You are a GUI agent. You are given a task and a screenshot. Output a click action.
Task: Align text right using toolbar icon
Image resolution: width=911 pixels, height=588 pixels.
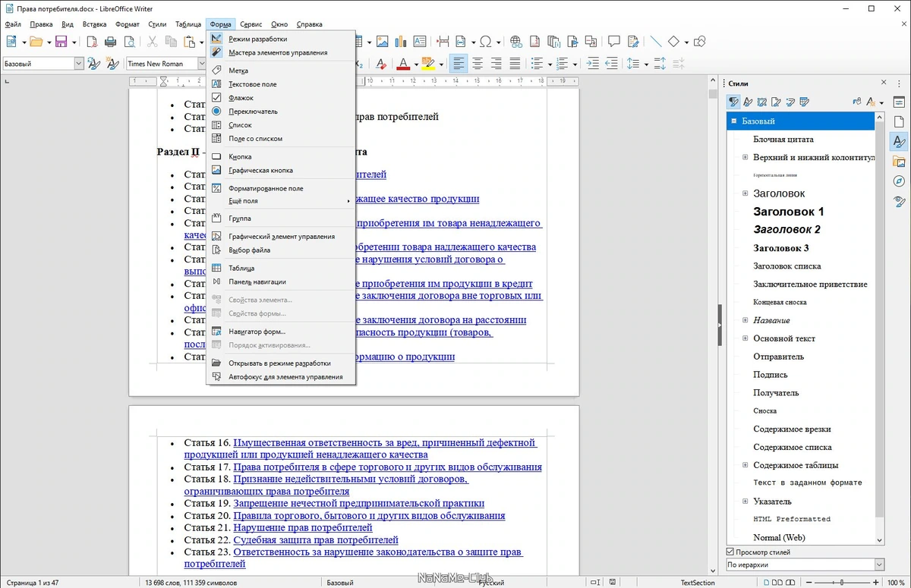pos(496,64)
